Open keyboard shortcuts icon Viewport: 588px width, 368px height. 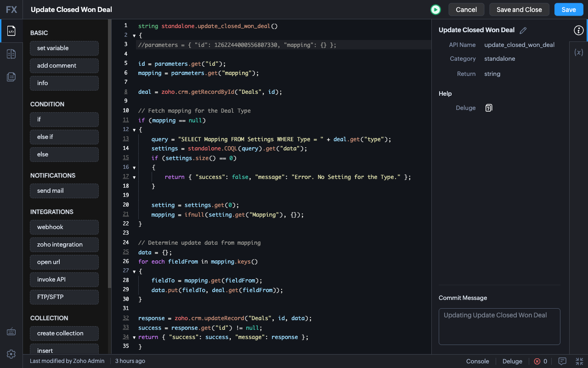pos(11,332)
